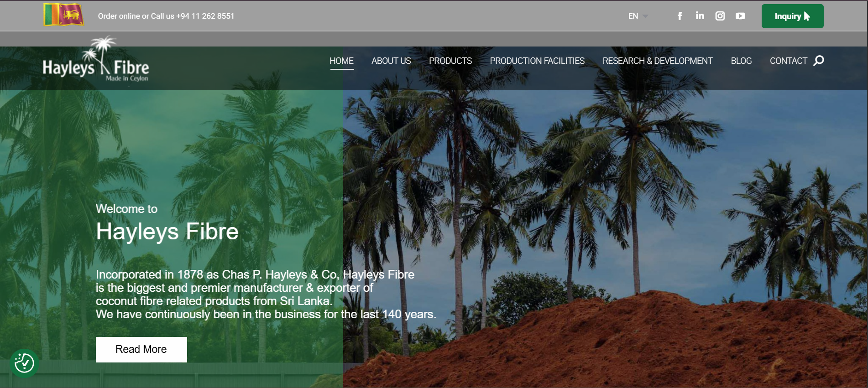
Task: Open the ABOUT US menu
Action: [x=391, y=61]
